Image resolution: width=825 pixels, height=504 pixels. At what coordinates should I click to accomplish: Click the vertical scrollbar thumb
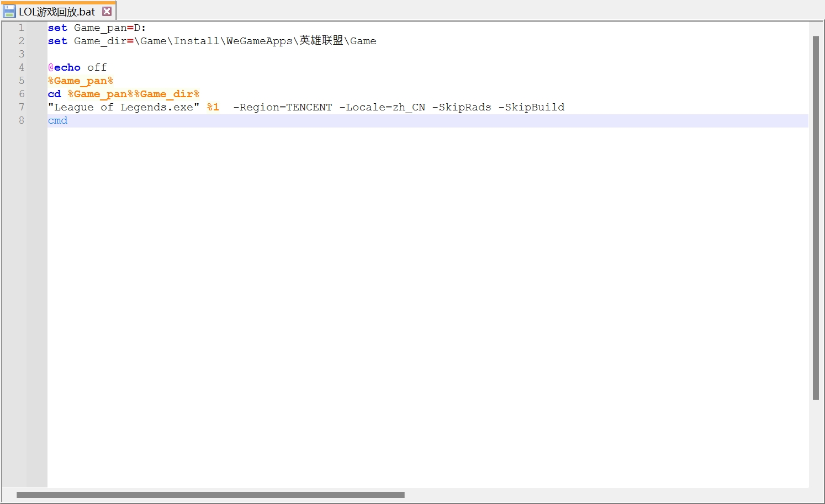tap(816, 217)
